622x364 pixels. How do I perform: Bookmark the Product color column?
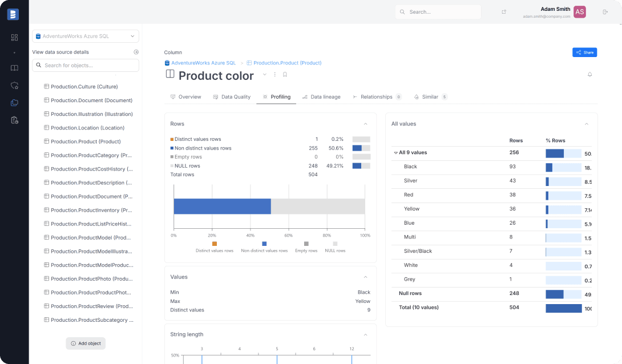tap(284, 75)
